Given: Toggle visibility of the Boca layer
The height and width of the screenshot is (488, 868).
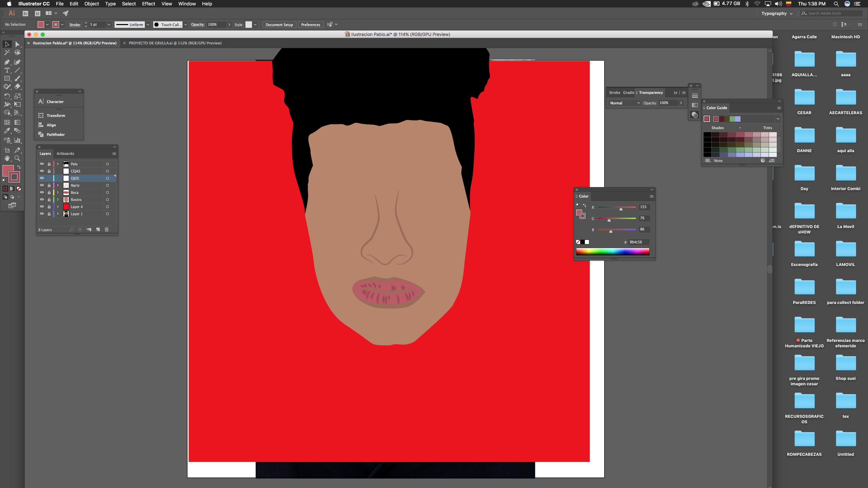Looking at the screenshot, I should pos(42,192).
